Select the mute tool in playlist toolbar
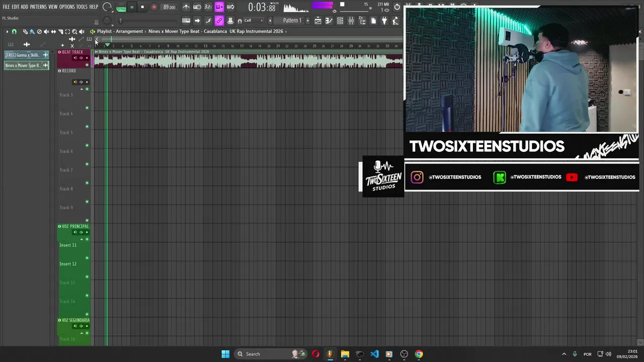This screenshot has width=644, height=362. 46,32
